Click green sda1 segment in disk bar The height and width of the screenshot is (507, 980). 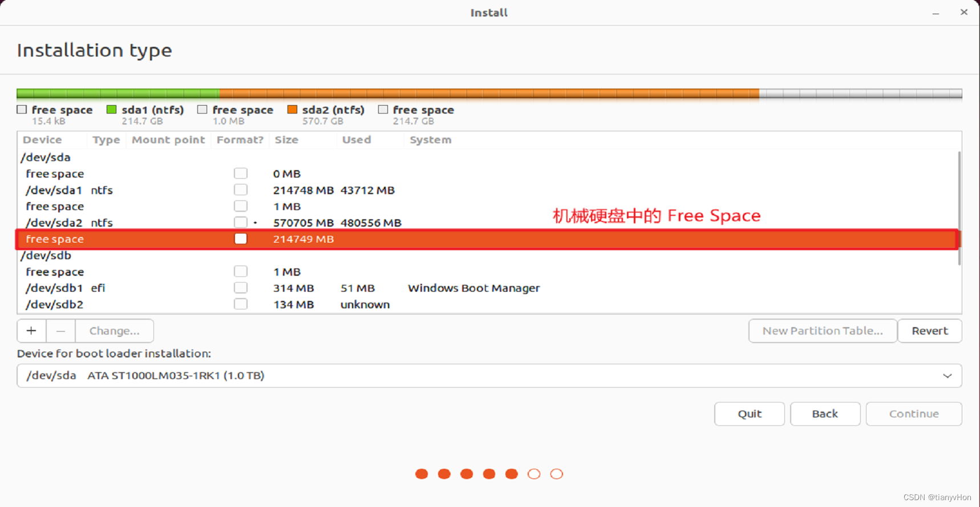tap(118, 94)
